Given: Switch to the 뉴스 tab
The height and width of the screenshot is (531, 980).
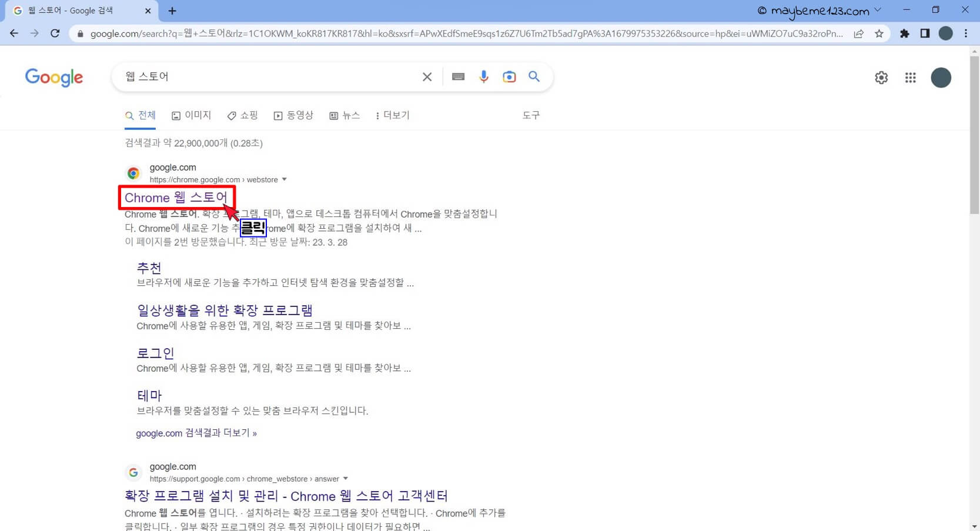Looking at the screenshot, I should [344, 115].
